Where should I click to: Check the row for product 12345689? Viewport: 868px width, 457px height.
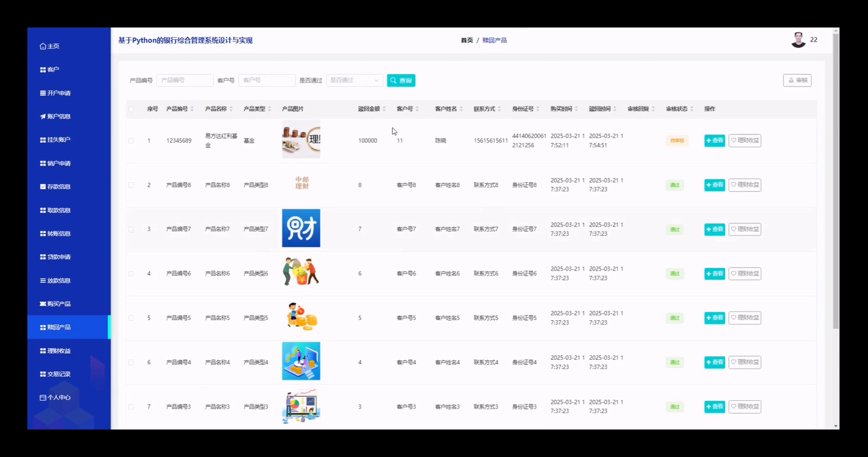click(131, 140)
